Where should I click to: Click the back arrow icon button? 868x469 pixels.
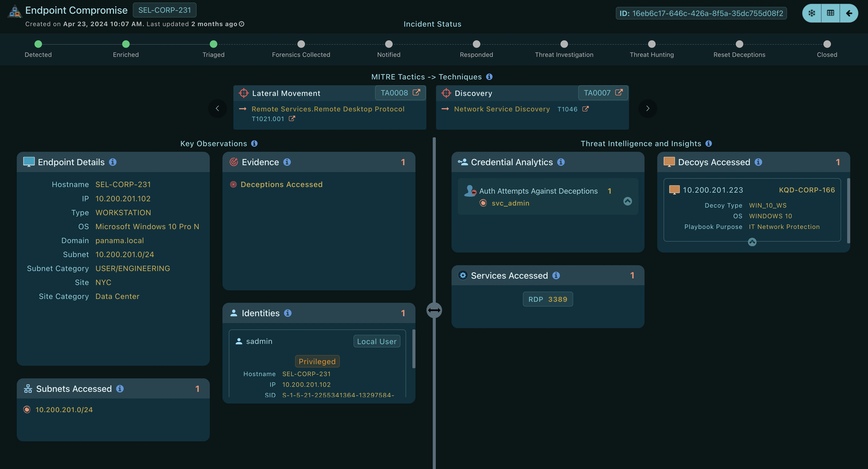pos(849,13)
